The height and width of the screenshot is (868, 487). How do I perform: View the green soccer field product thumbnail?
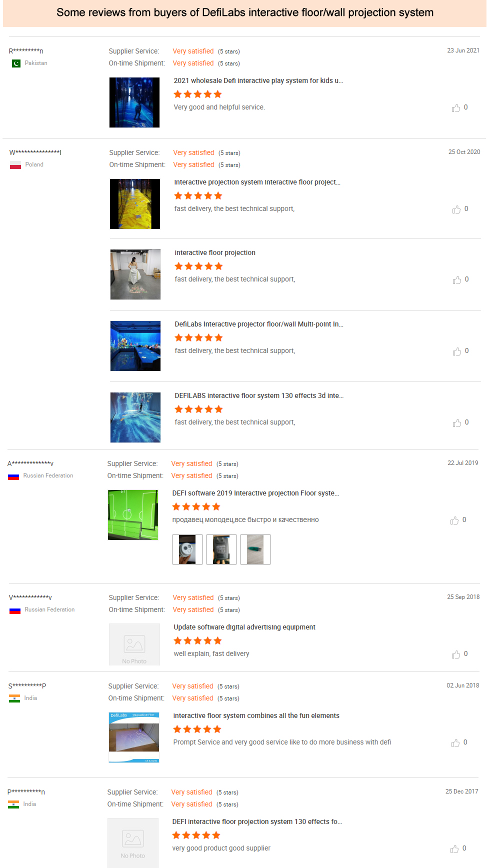[x=133, y=515]
